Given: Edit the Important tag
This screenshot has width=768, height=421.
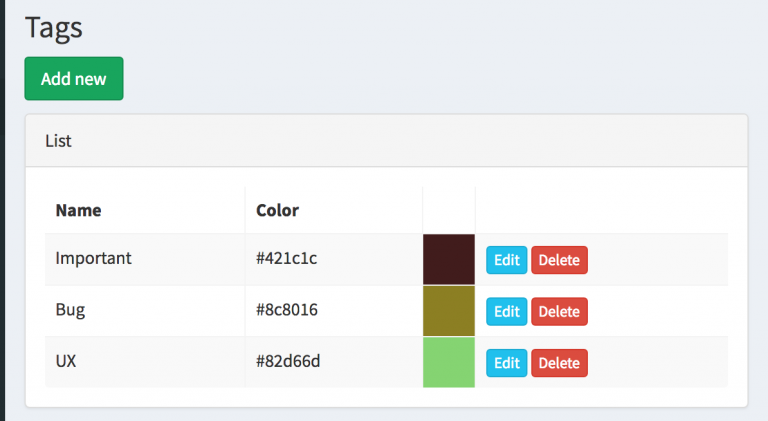Looking at the screenshot, I should (x=506, y=260).
